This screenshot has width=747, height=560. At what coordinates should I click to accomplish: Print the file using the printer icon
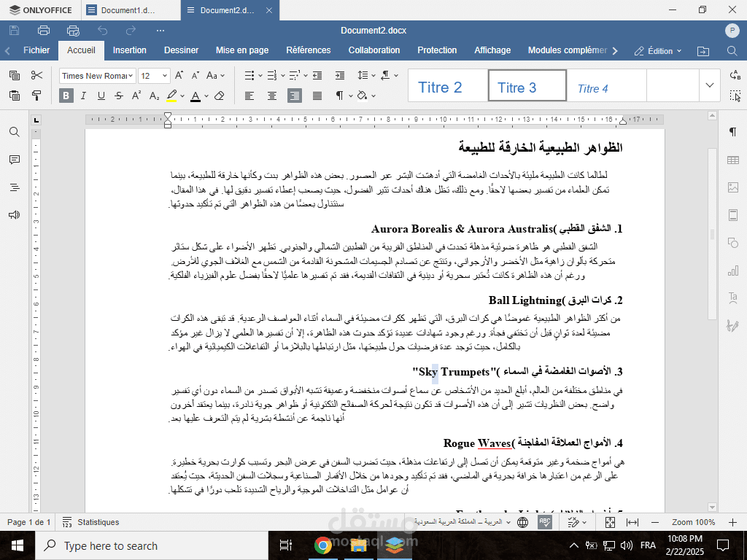(43, 31)
